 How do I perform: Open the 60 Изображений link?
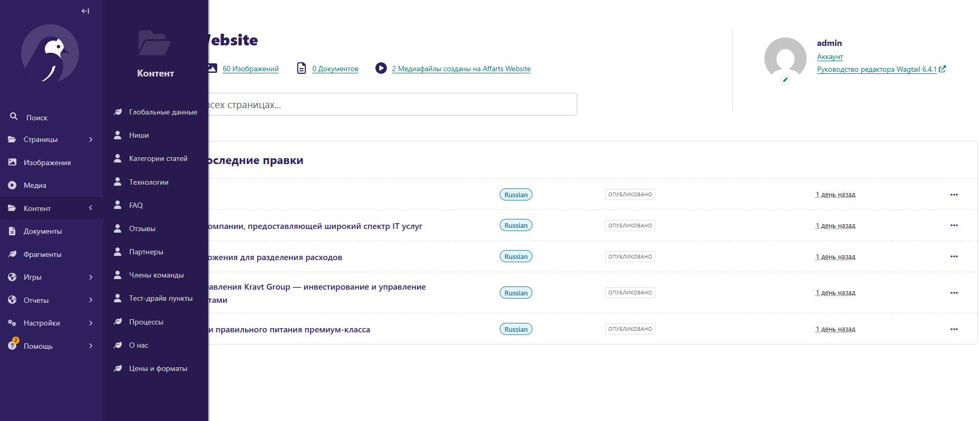(250, 69)
